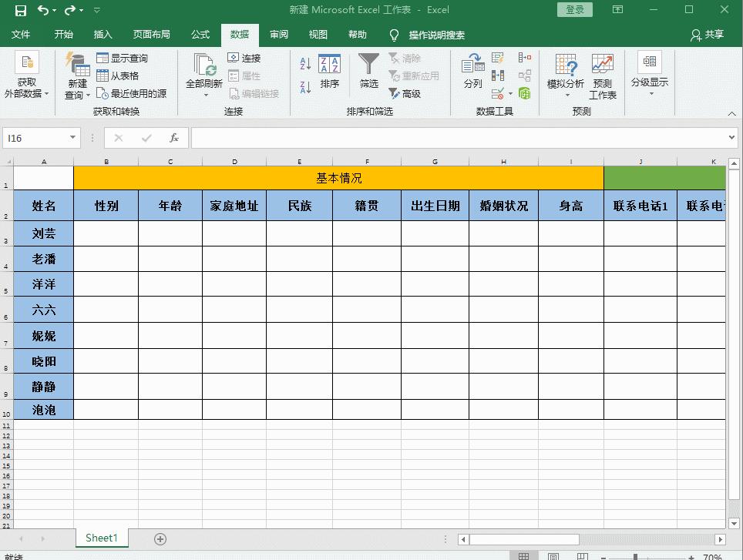Expand the Name Box dropdown arrow
This screenshot has width=743, height=560.
(x=72, y=137)
